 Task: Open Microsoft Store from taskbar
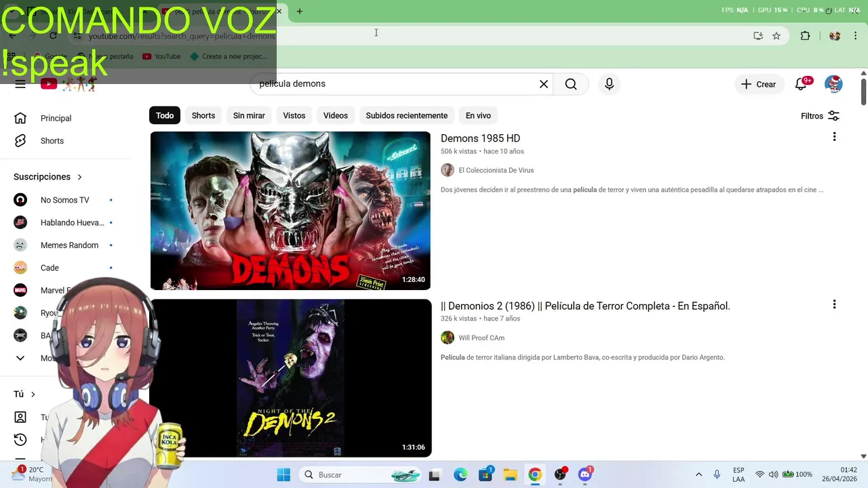point(486,474)
